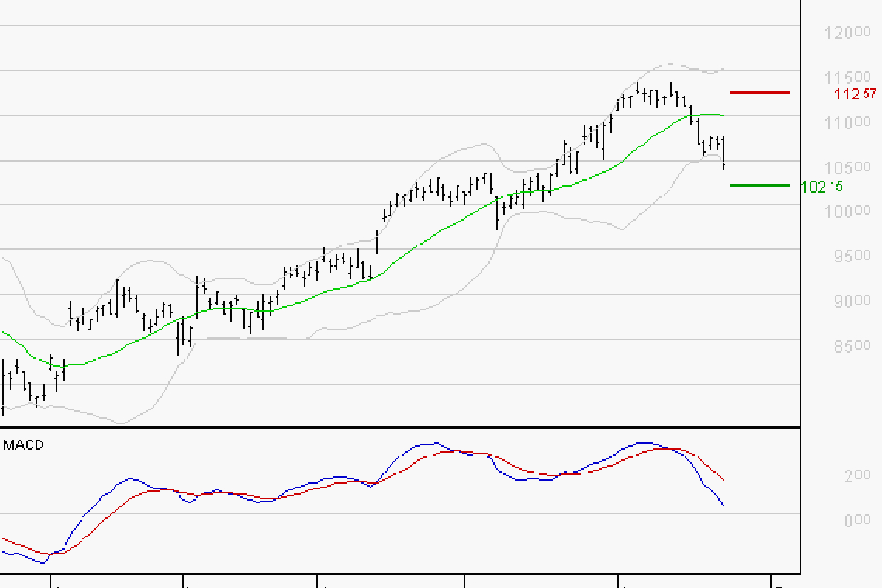Select the 10000 price axis label
This screenshot has width=882, height=588.
coord(847,212)
